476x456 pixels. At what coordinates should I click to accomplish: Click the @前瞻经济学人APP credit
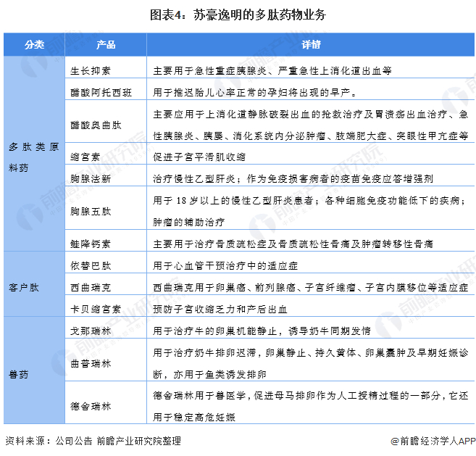433,441
